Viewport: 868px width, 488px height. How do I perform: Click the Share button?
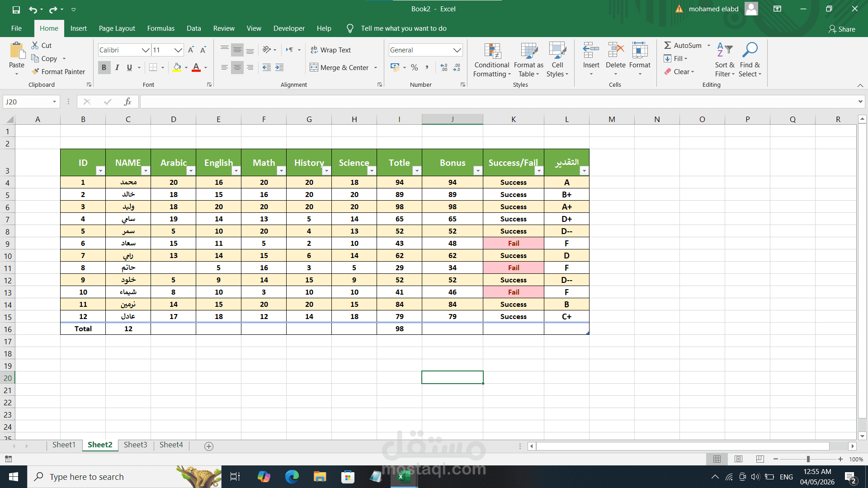[842, 29]
